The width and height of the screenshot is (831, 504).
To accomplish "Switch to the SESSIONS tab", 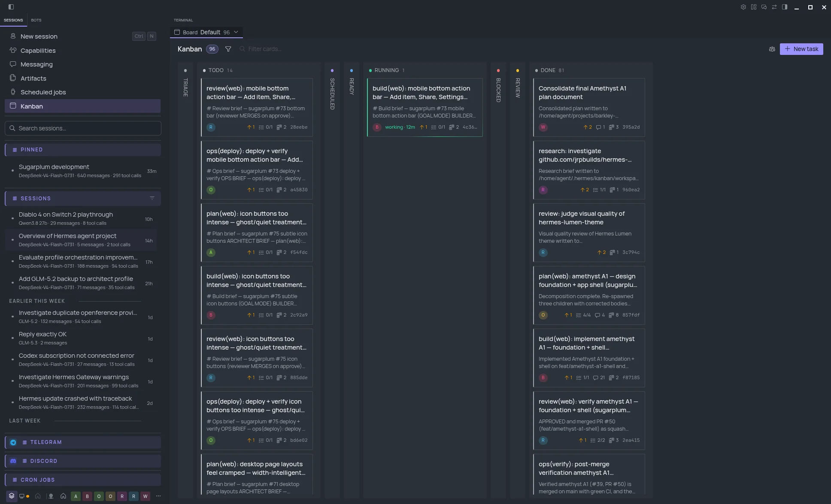I will tap(13, 20).
